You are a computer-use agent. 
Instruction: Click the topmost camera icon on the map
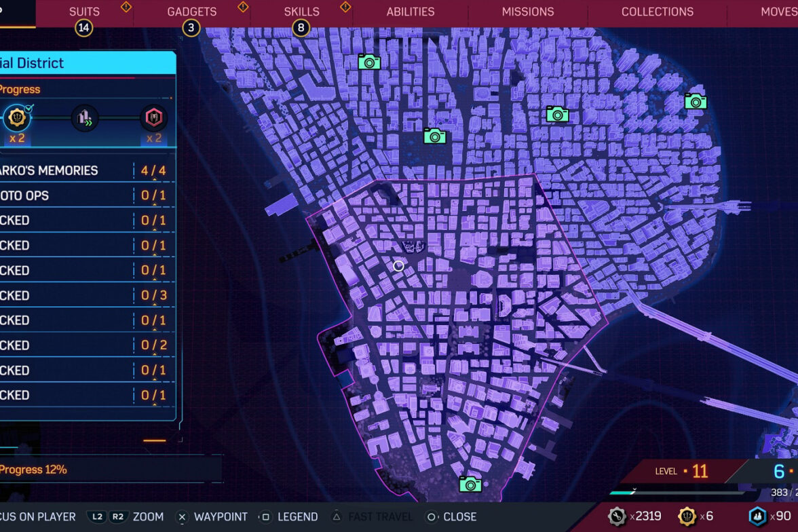369,62
